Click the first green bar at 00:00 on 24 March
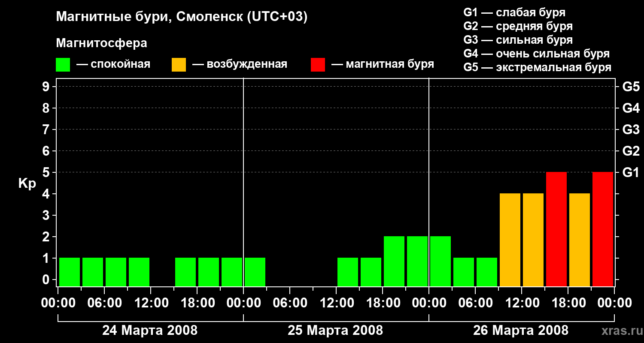The height and width of the screenshot is (343, 644). click(70, 272)
